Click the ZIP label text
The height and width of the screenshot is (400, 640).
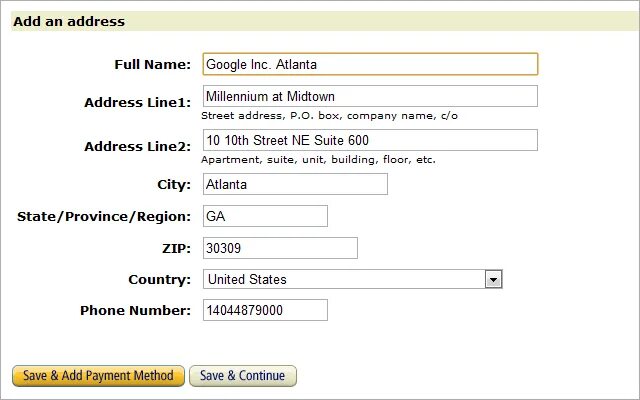point(176,248)
